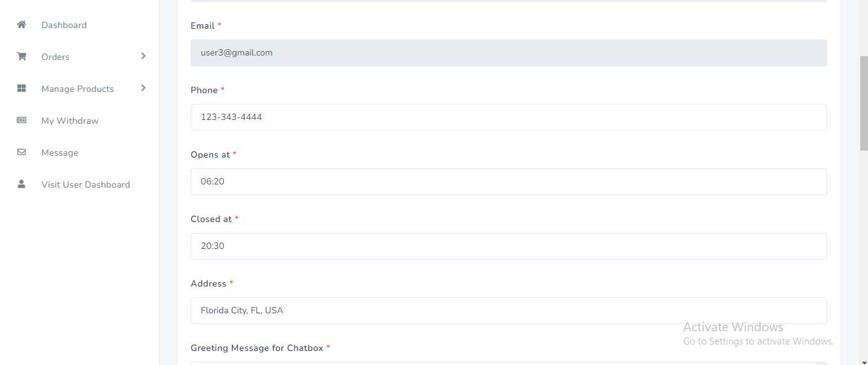Click the Opens at time field
Image resolution: width=868 pixels, height=365 pixels.
(509, 182)
